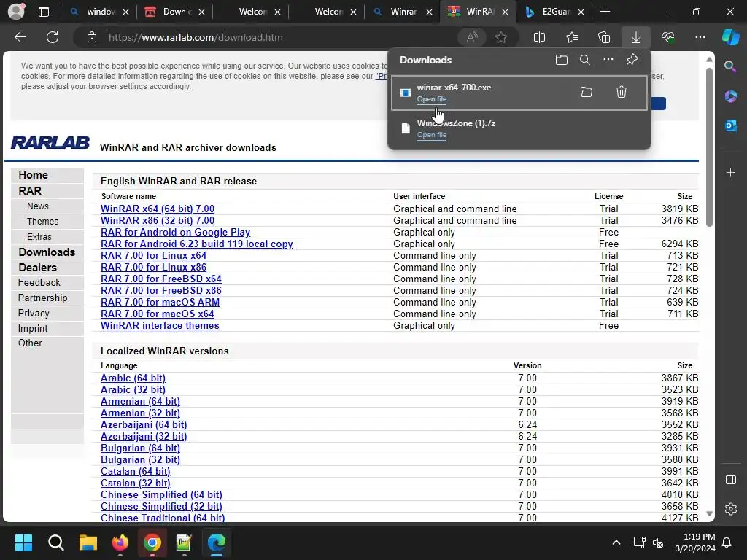Open RAR for Android on Google Play
This screenshot has width=747, height=560.
pyautogui.click(x=175, y=232)
